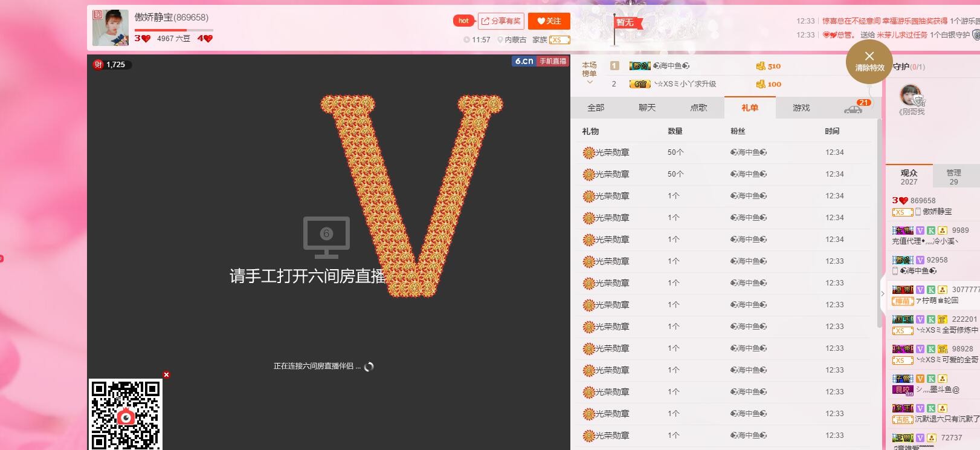Click 清除特效 clear effects button
The image size is (980, 450).
[869, 62]
